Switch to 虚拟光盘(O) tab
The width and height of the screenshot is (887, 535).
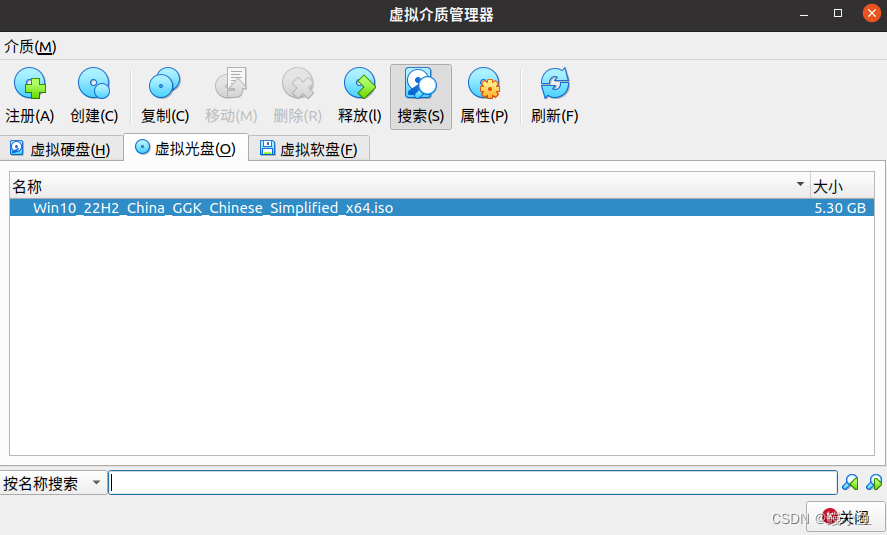coord(186,148)
